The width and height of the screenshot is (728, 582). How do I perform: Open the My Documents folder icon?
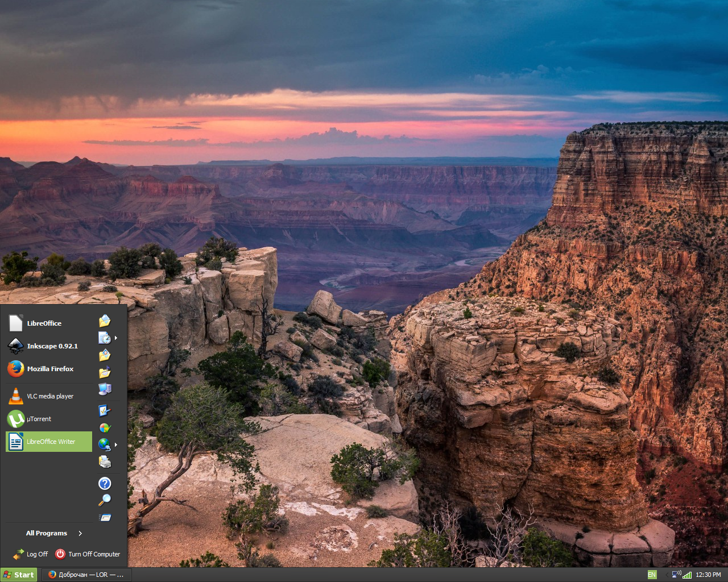point(105,321)
